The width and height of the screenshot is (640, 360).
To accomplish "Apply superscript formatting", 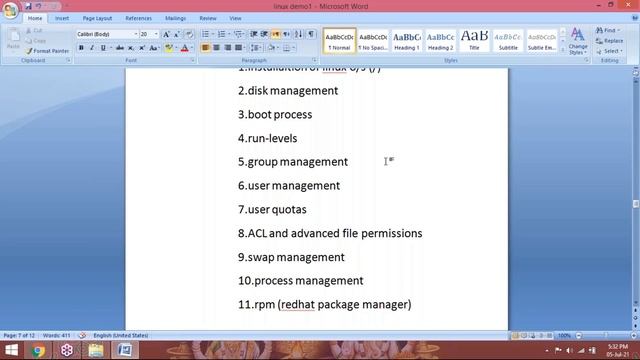I will click(142, 48).
